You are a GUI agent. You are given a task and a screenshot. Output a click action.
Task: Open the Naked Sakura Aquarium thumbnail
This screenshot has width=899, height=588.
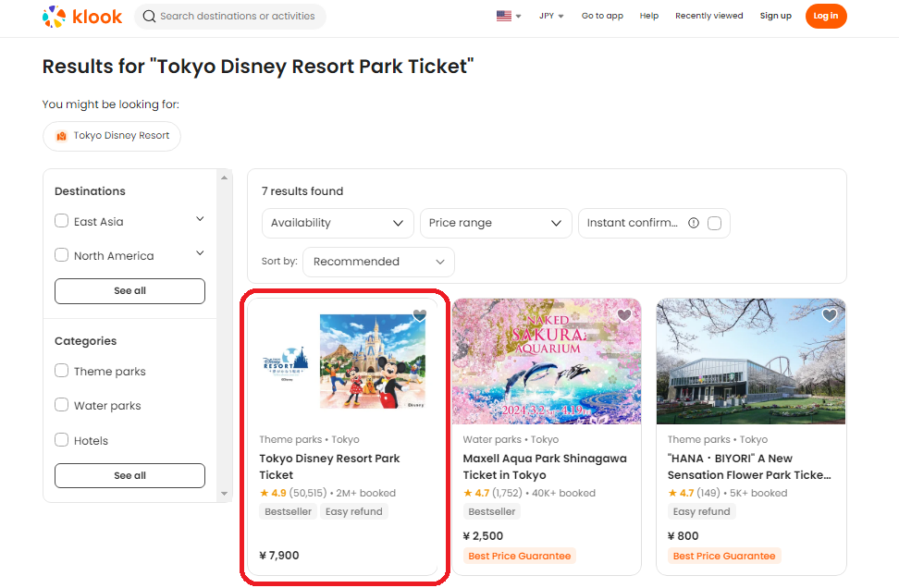pos(547,361)
